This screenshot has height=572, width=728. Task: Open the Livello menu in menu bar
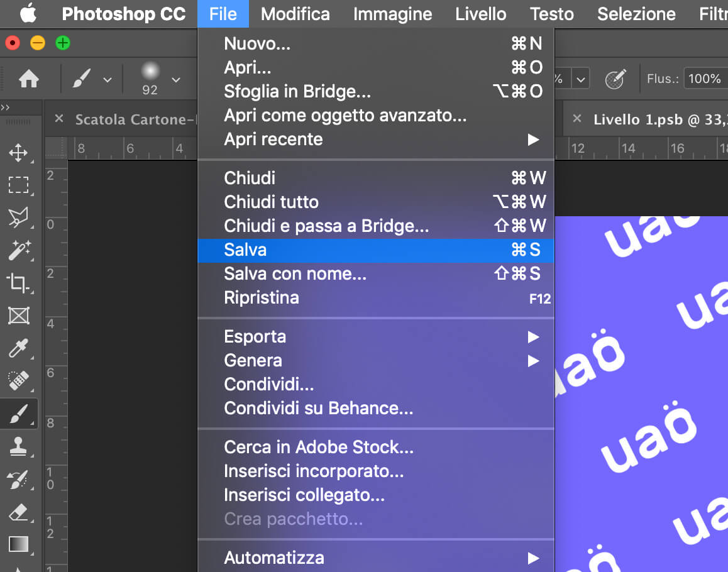click(x=480, y=14)
